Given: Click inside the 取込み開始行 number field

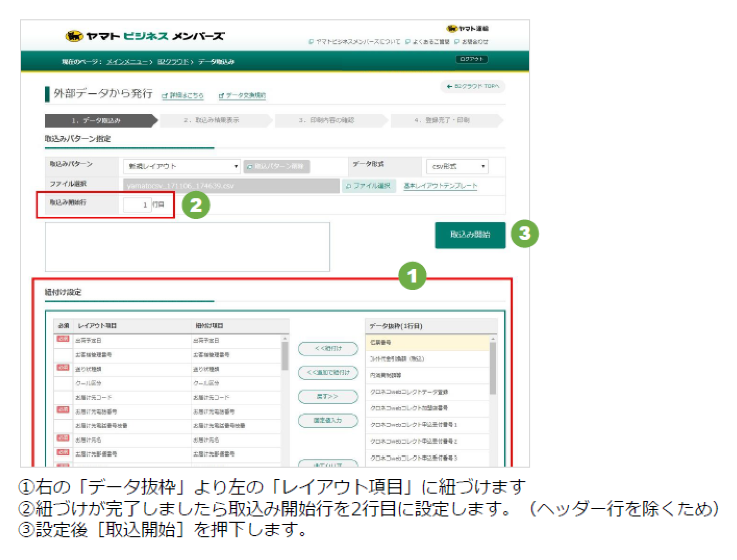Looking at the screenshot, I should coord(138,204).
